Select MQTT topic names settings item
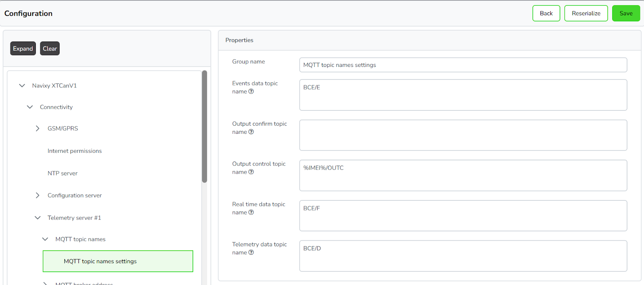The image size is (644, 285). click(118, 261)
